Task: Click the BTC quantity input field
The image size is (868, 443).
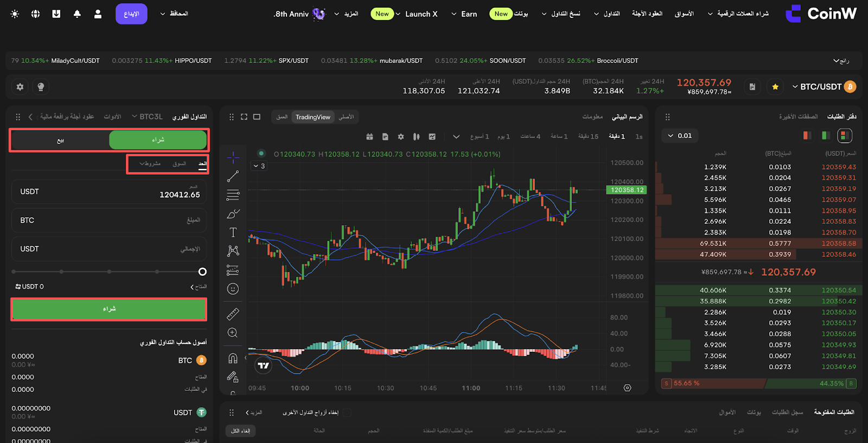Action: (109, 220)
